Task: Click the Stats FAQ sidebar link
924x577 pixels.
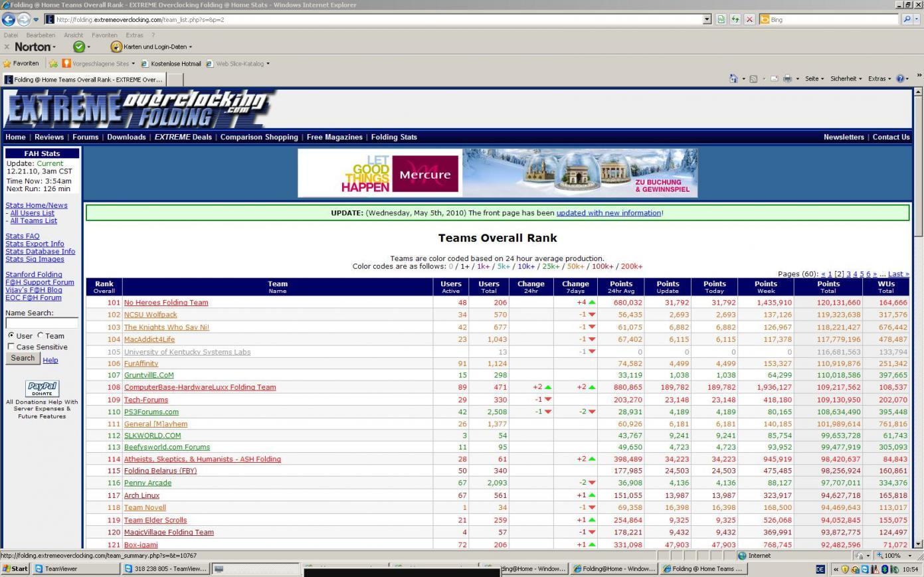Action: click(x=23, y=236)
